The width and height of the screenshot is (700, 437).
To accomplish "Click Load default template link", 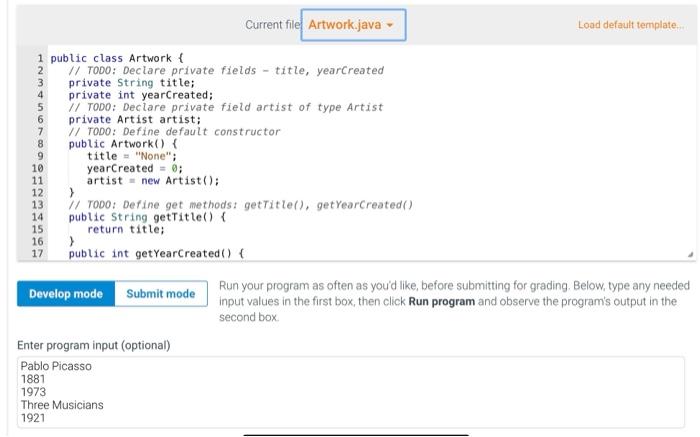I will pos(630,25).
